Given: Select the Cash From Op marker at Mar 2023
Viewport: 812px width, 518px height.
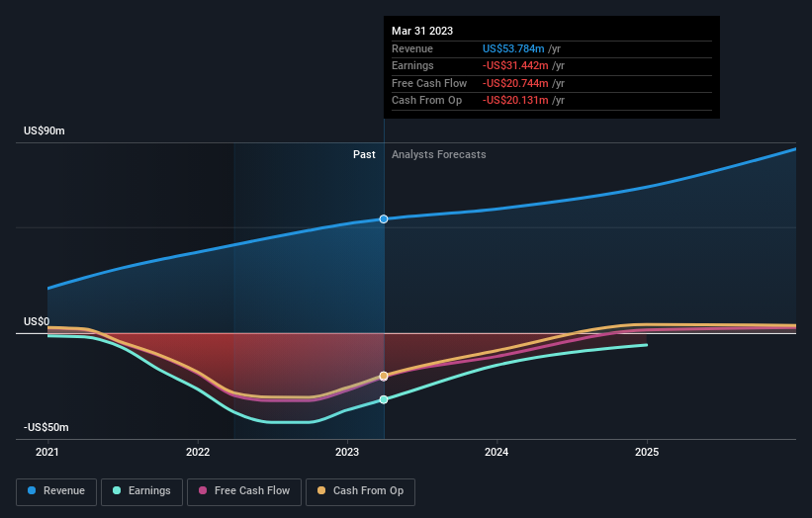Looking at the screenshot, I should pyautogui.click(x=383, y=377).
